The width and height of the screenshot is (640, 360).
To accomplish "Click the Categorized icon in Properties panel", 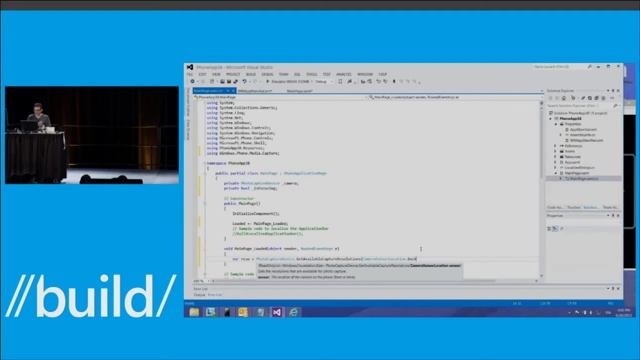I will pyautogui.click(x=549, y=229).
